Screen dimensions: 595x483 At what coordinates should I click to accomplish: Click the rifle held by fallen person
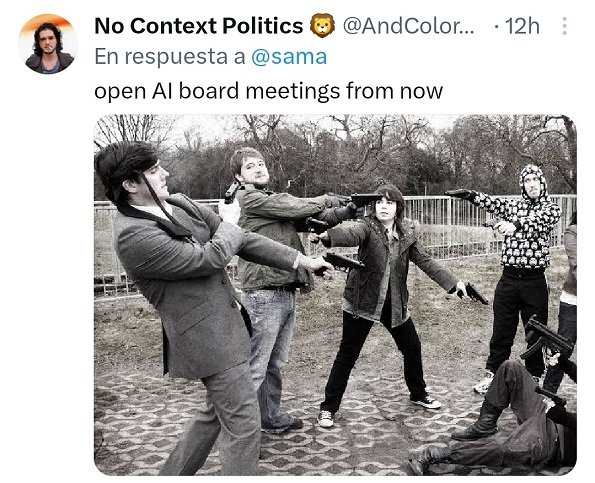pos(547,340)
